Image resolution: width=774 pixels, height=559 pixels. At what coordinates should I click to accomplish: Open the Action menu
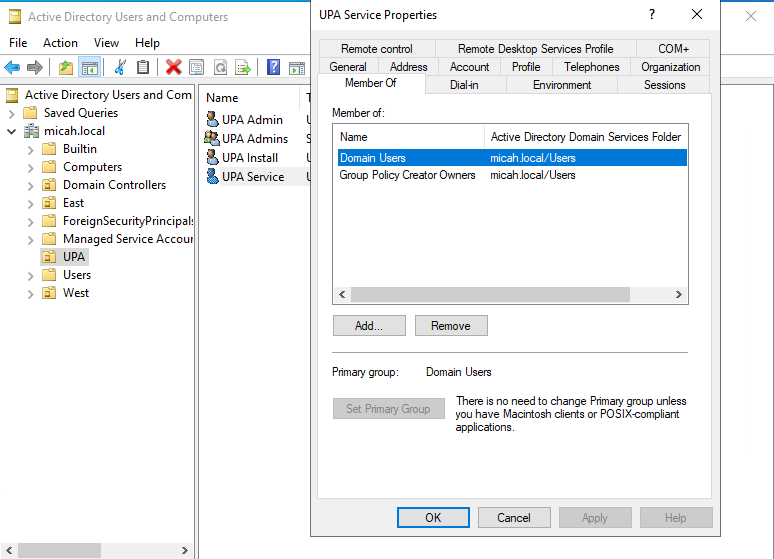[60, 43]
